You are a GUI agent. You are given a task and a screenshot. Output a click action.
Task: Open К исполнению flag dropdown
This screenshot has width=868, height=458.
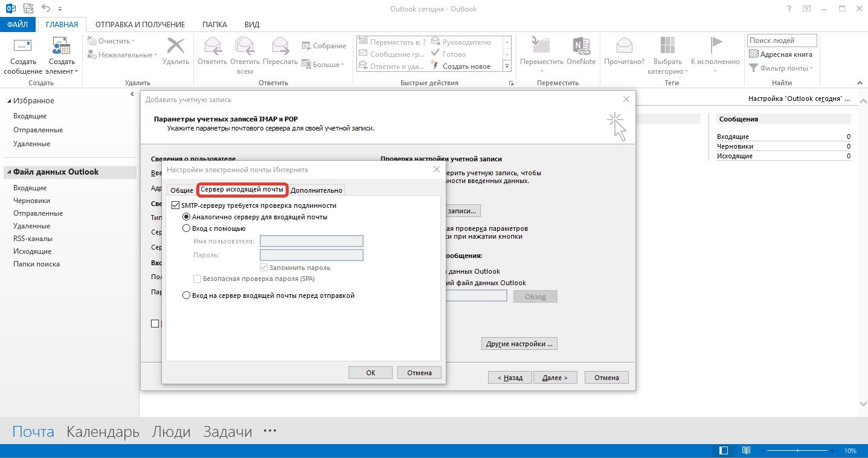[715, 71]
